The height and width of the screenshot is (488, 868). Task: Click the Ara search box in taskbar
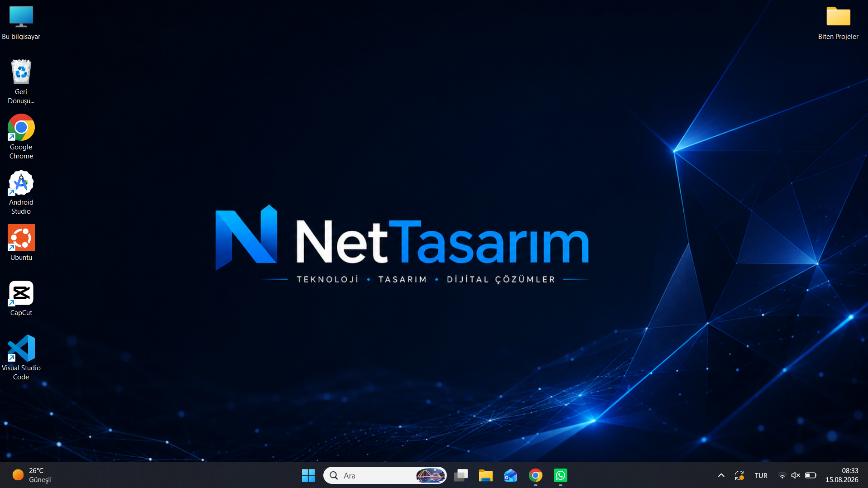[385, 475]
